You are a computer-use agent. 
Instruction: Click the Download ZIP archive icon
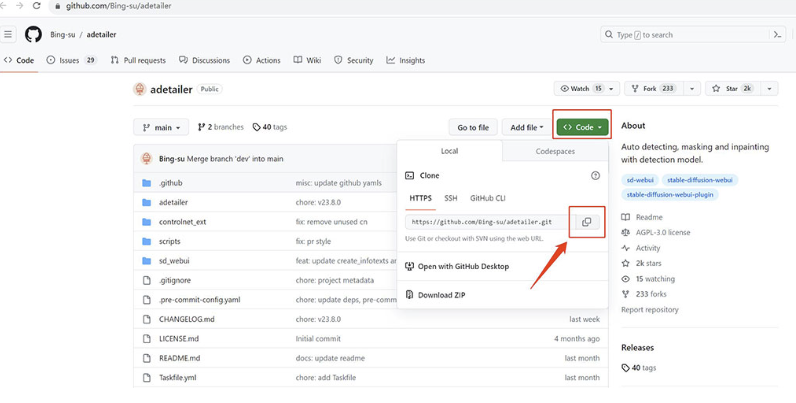point(410,295)
